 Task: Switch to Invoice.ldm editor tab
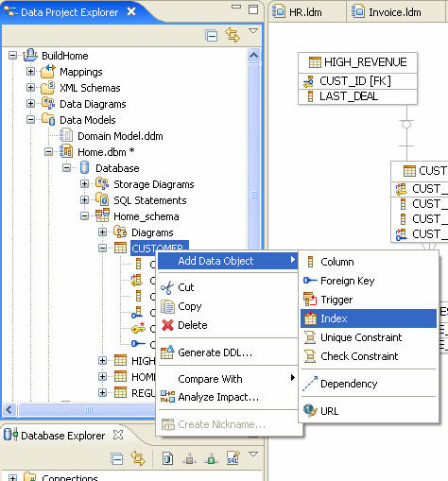tap(395, 12)
